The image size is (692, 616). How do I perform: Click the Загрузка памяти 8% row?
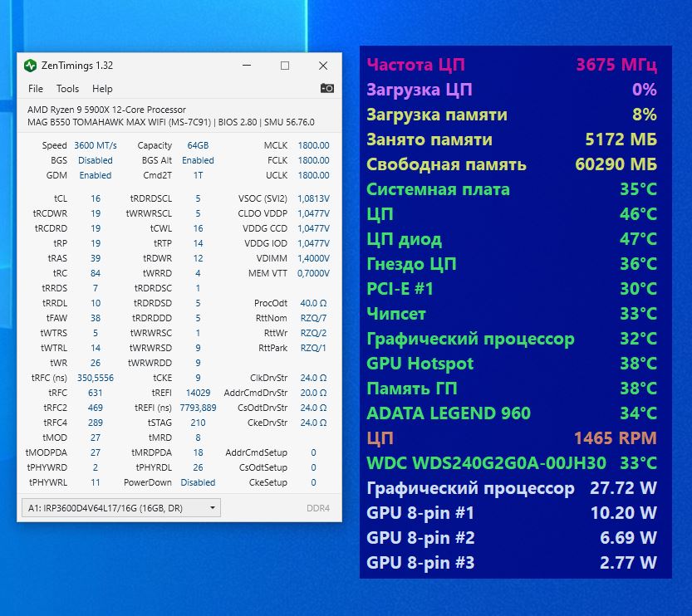[x=512, y=115]
